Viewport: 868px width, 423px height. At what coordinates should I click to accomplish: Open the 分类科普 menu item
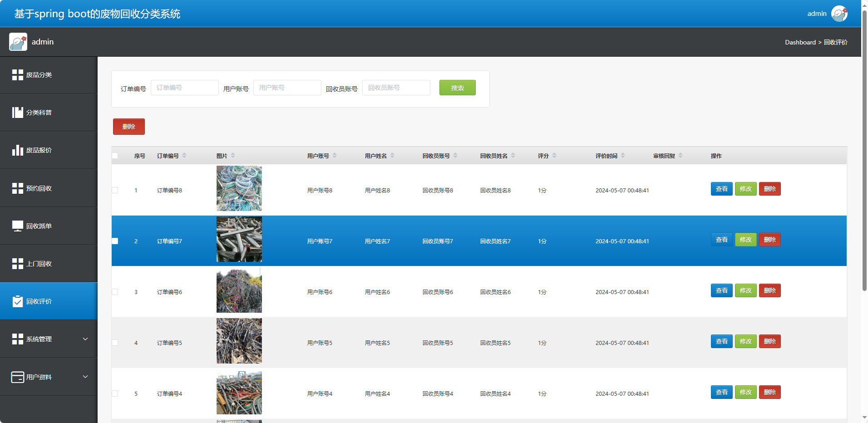(49, 113)
